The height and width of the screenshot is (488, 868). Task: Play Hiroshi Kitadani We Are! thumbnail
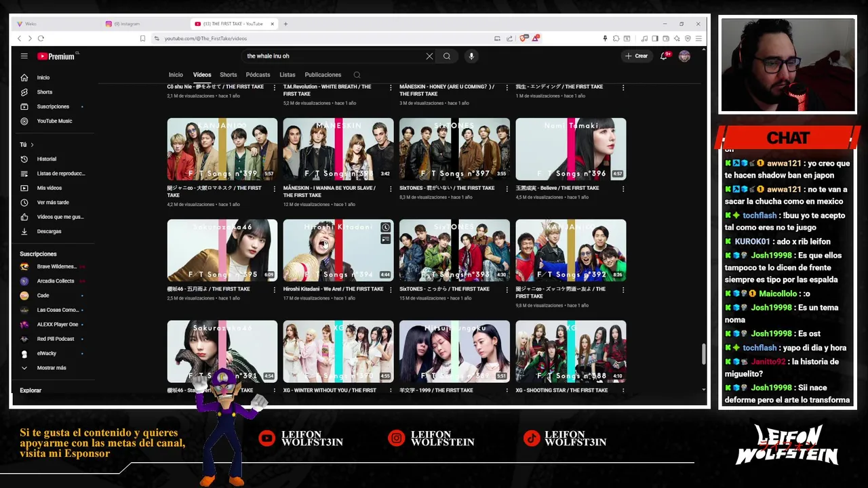[338, 250]
